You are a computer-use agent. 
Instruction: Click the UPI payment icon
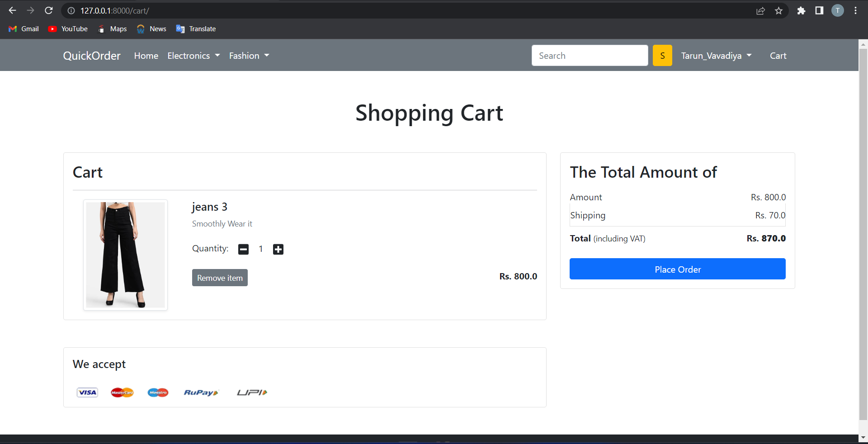251,392
